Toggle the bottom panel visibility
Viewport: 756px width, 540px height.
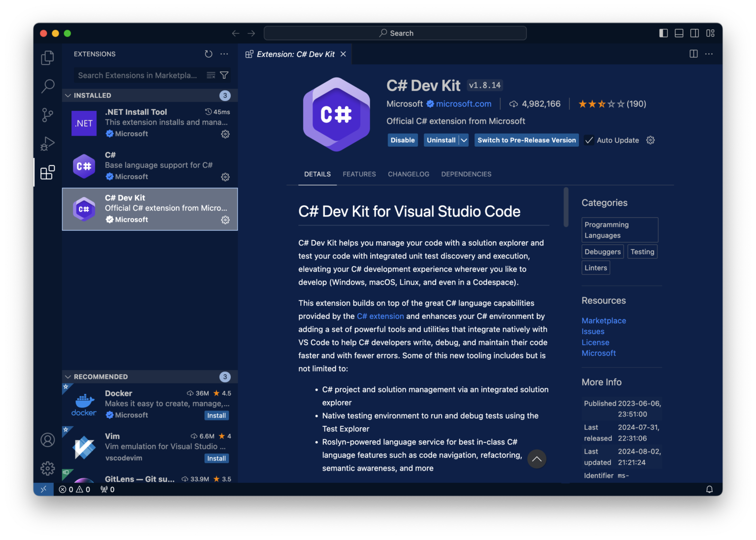[679, 33]
